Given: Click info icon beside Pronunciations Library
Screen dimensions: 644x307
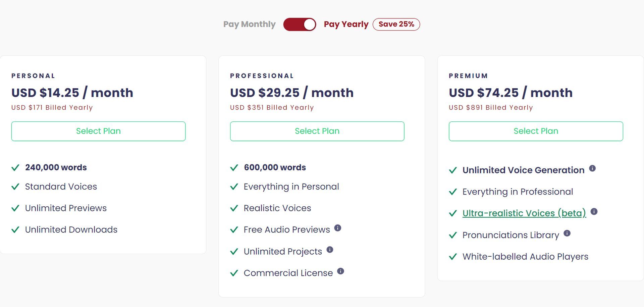Looking at the screenshot, I should [567, 233].
